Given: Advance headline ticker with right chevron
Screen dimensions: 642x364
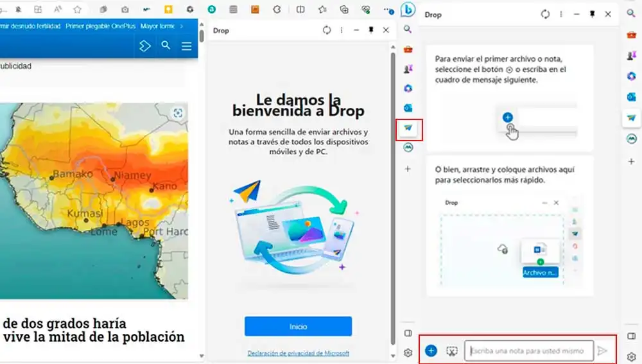Looking at the screenshot, I should 182,26.
